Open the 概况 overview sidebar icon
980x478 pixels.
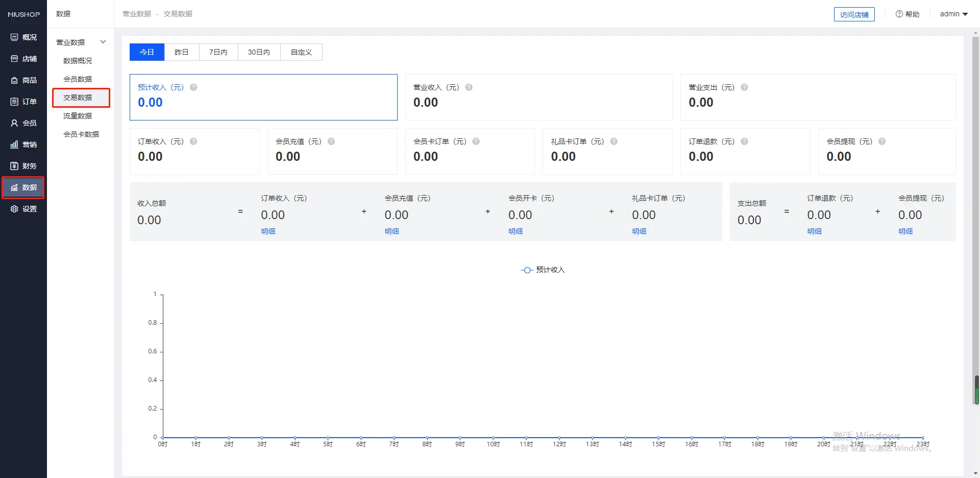tap(23, 37)
